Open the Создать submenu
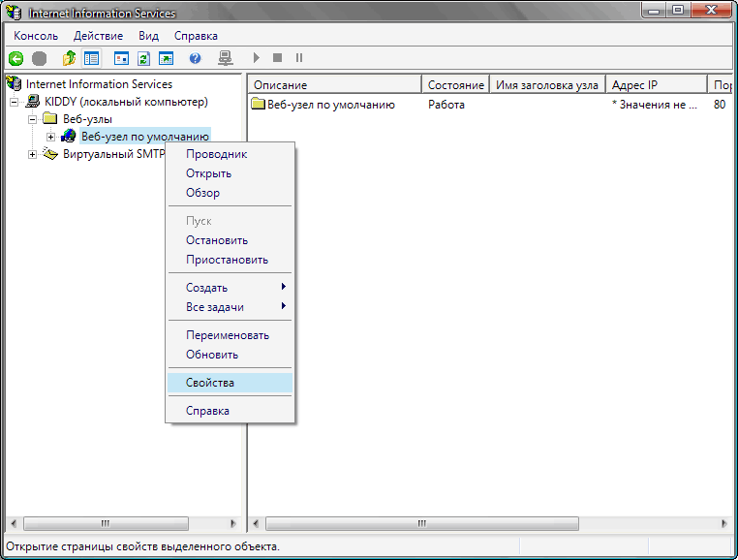The width and height of the screenshot is (738, 560). [x=231, y=288]
